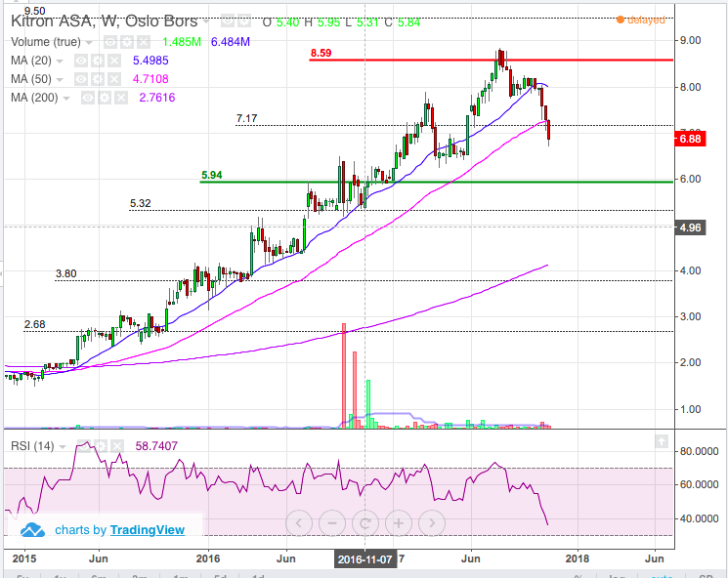Click the TradingView cloud logo
This screenshot has width=728, height=578.
[32, 530]
